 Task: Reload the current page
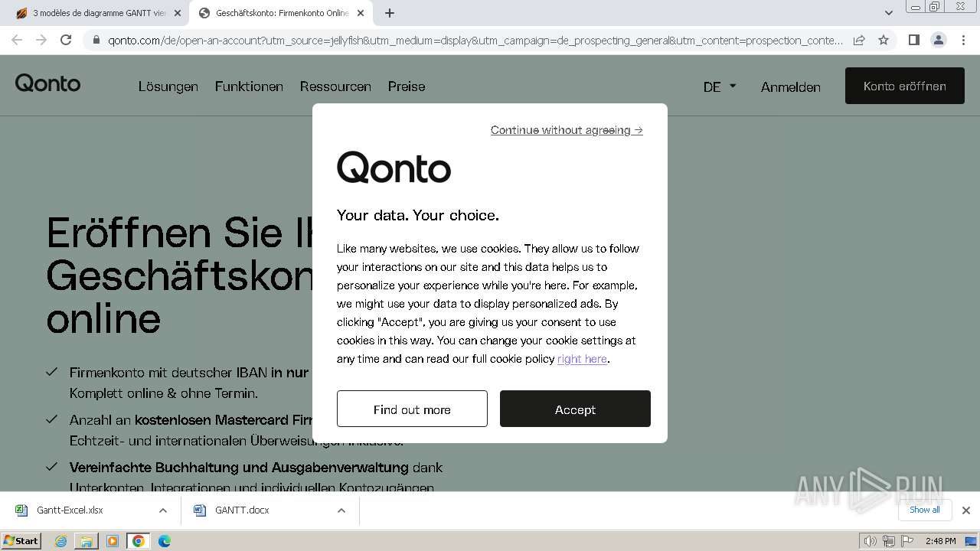(x=66, y=40)
